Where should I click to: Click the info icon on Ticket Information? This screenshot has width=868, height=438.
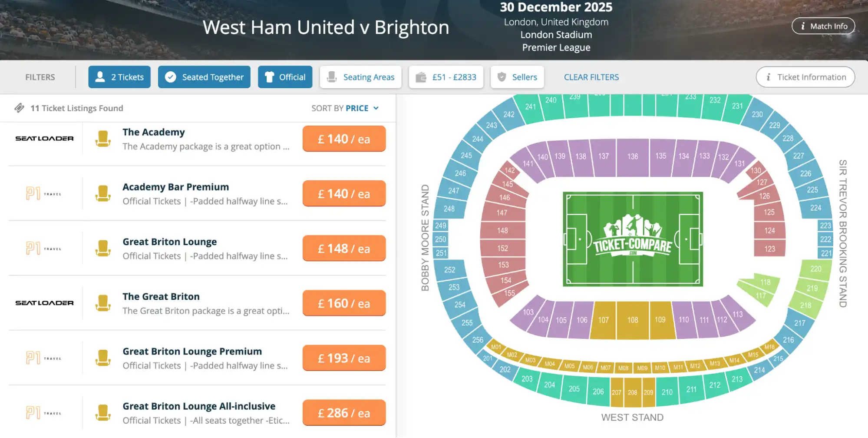tap(769, 77)
